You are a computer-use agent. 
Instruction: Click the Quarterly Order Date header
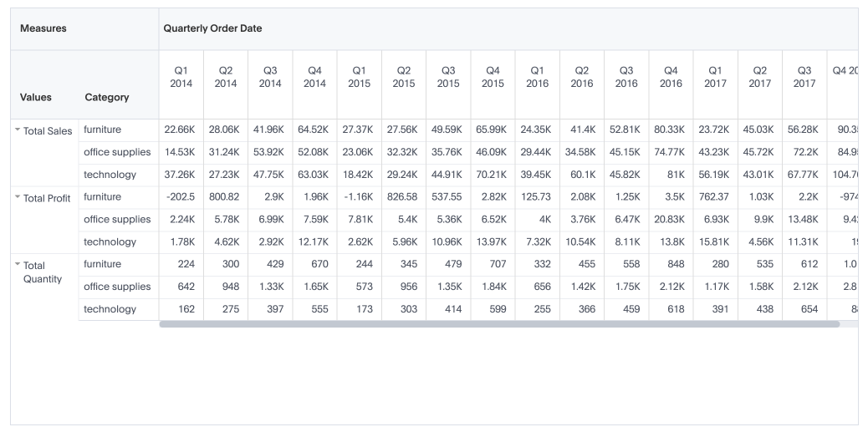(212, 28)
